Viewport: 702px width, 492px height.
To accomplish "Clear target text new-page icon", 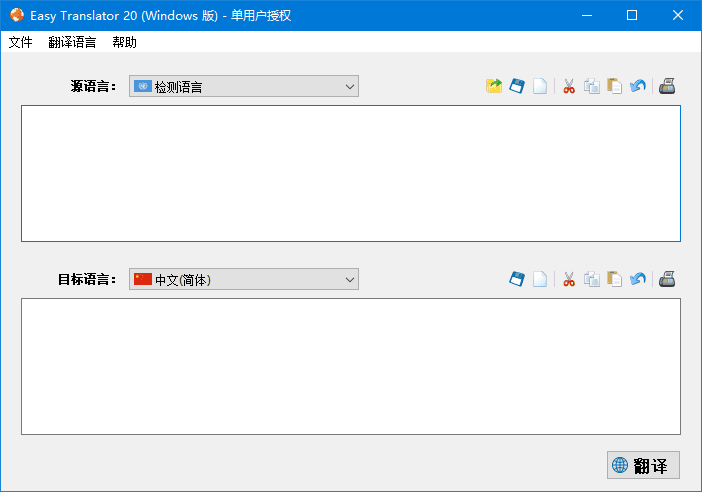I will 540,279.
